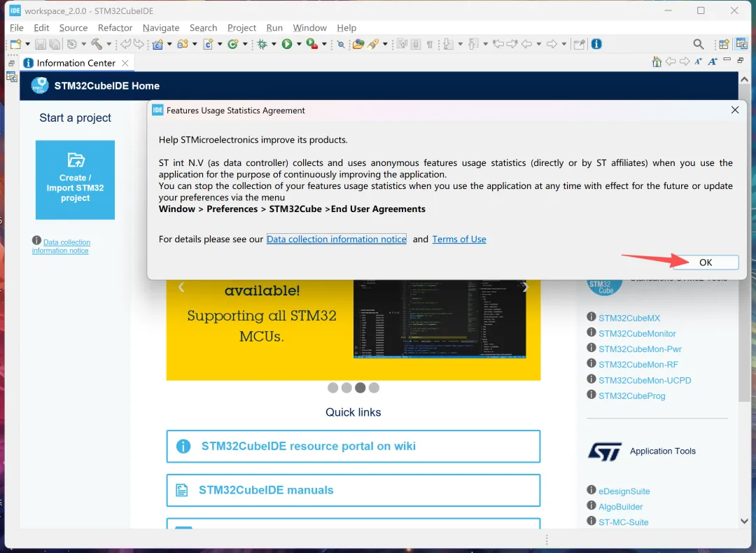Click the increase font size A icon

coord(713,61)
